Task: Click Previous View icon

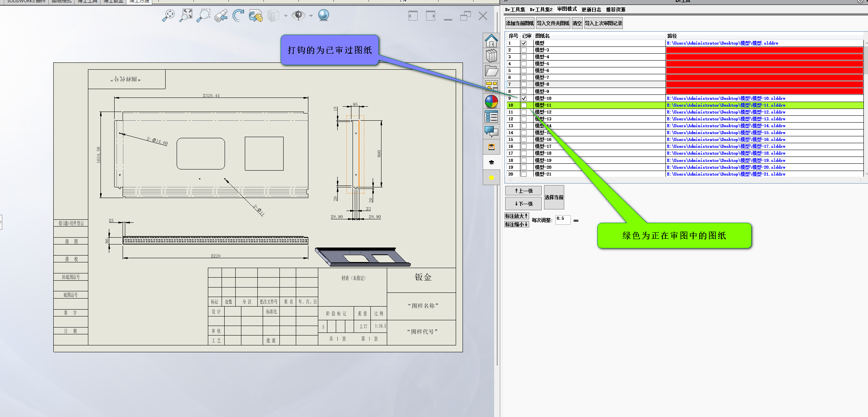Action: (x=221, y=15)
